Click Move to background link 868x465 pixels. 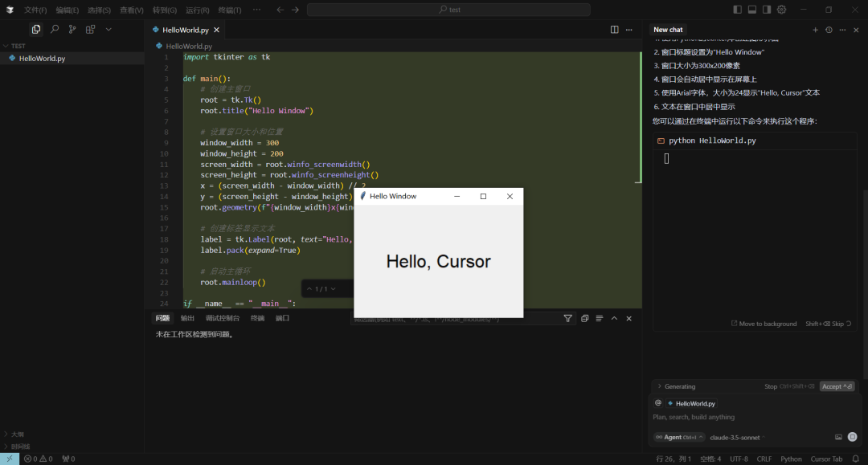coord(764,324)
